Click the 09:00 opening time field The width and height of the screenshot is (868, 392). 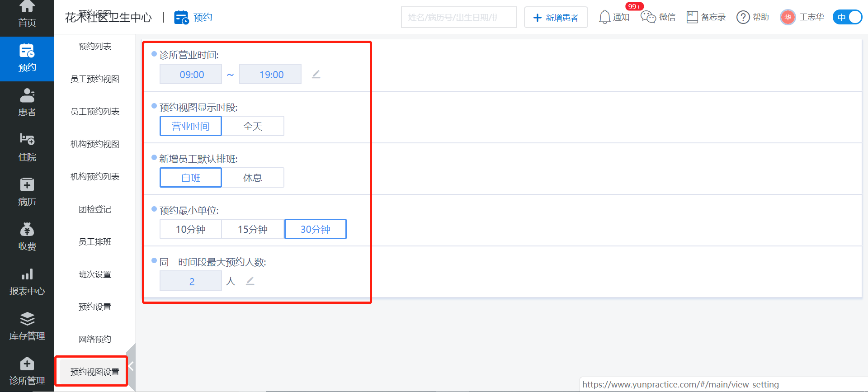point(191,74)
